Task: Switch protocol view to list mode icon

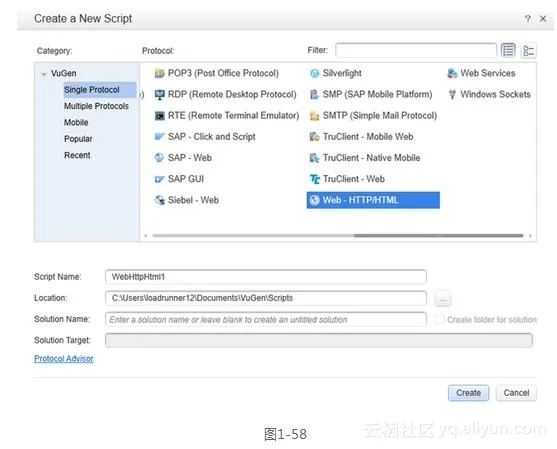Action: (508, 50)
